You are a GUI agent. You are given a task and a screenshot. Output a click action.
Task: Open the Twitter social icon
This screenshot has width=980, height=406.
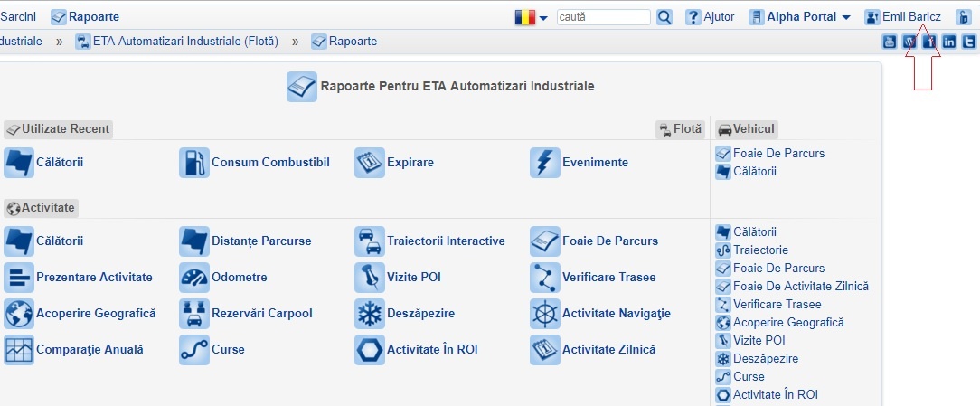(x=969, y=42)
